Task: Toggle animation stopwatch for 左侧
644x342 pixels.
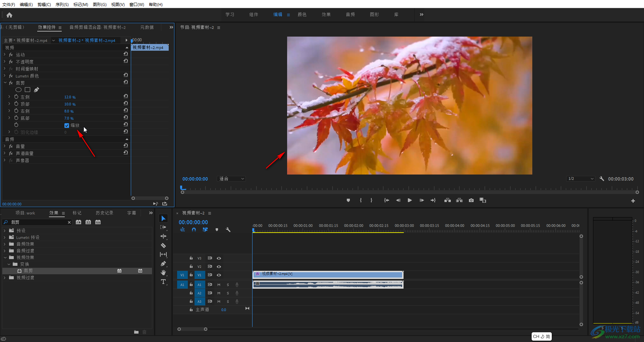Action: coord(16,97)
